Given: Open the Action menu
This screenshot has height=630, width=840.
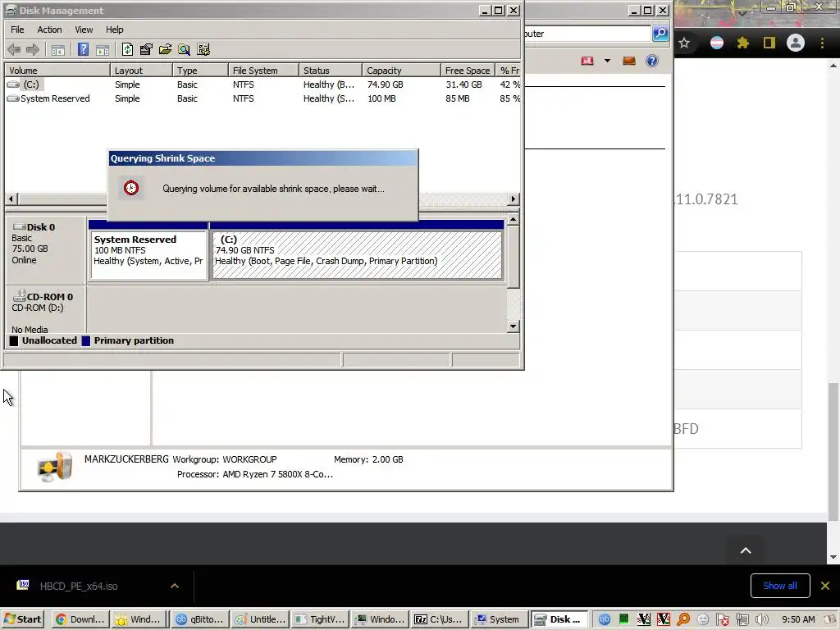Looking at the screenshot, I should tap(49, 30).
